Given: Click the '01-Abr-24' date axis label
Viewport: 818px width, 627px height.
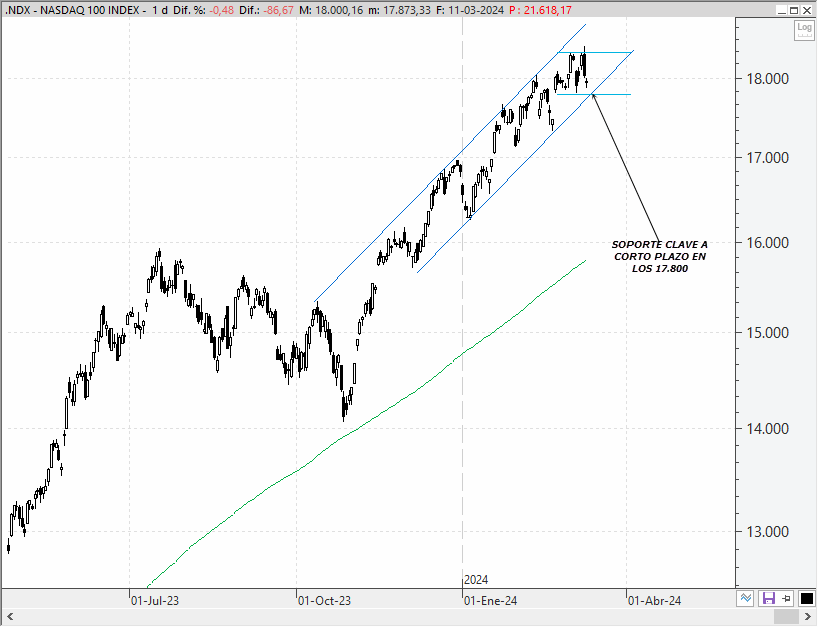Looking at the screenshot, I should (x=655, y=601).
